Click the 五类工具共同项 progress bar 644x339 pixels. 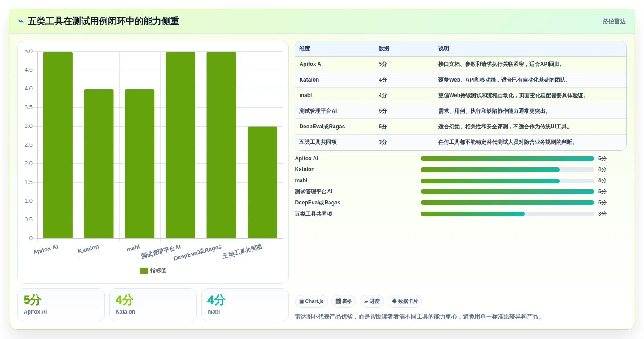[508, 214]
